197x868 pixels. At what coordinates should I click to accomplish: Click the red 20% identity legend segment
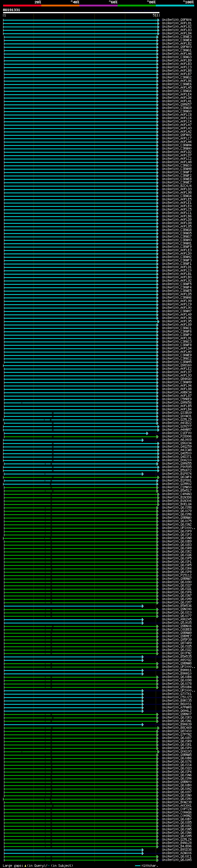[x=22, y=6]
